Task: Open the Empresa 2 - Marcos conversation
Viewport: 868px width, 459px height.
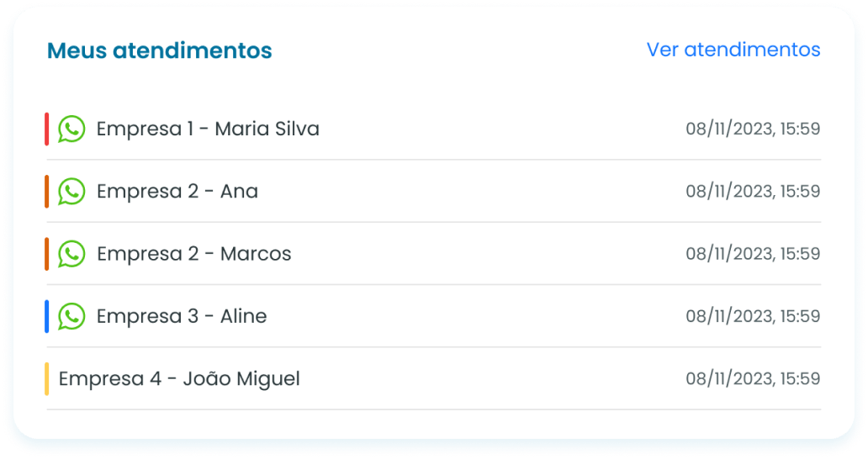Action: coord(194,254)
